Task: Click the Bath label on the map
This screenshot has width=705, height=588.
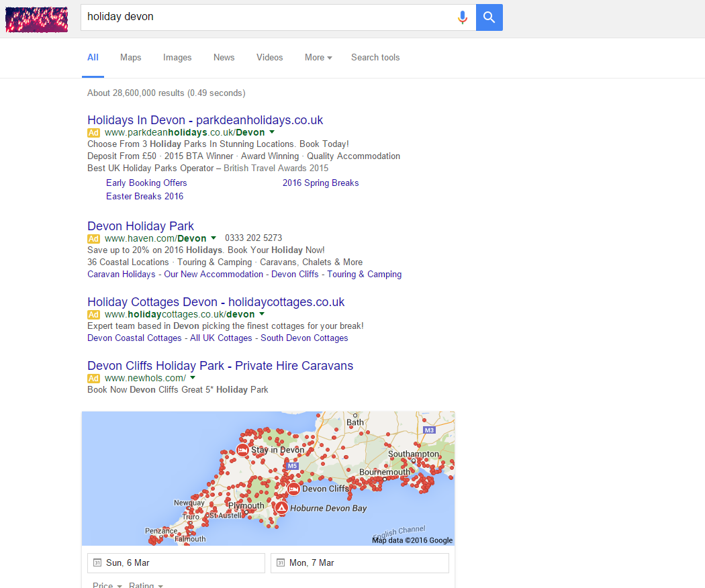Action: 355,423
